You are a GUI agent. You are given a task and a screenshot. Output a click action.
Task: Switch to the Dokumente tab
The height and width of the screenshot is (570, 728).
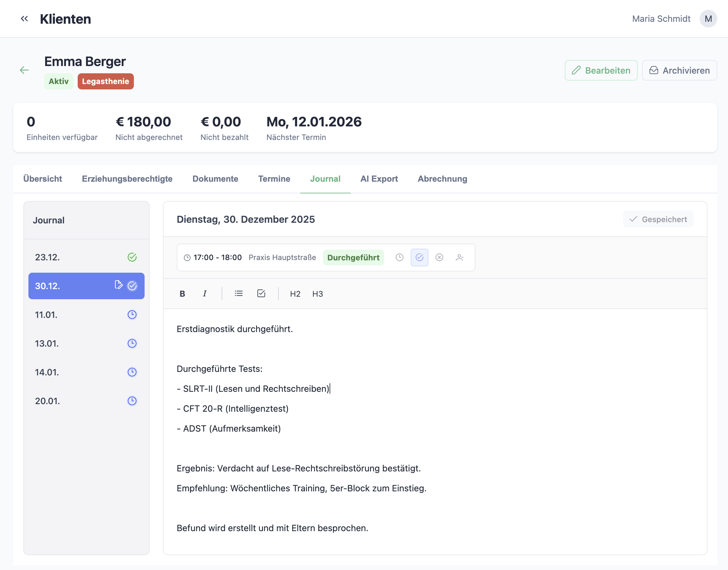[x=215, y=179]
